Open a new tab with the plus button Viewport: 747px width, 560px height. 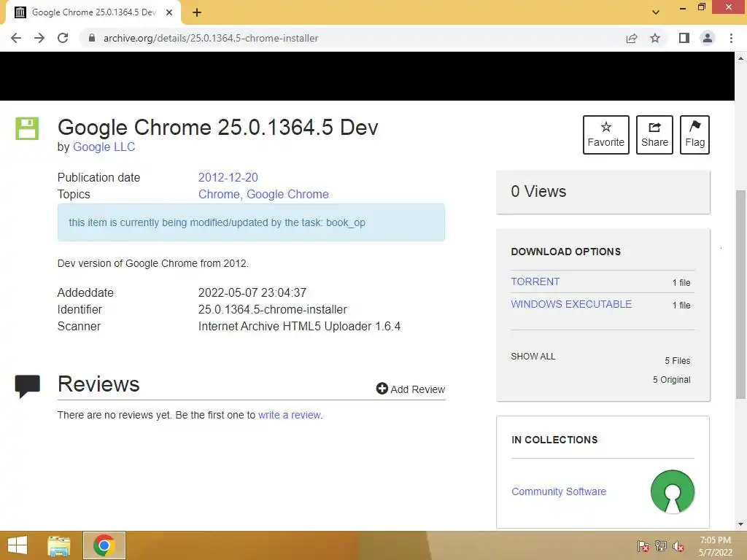[197, 12]
